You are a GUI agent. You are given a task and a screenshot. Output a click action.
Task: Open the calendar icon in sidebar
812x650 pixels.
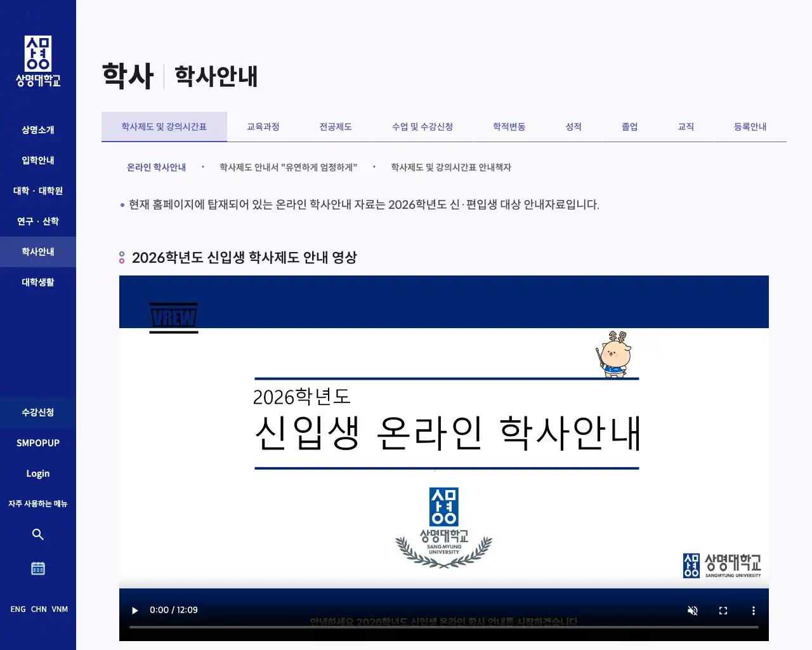[38, 568]
